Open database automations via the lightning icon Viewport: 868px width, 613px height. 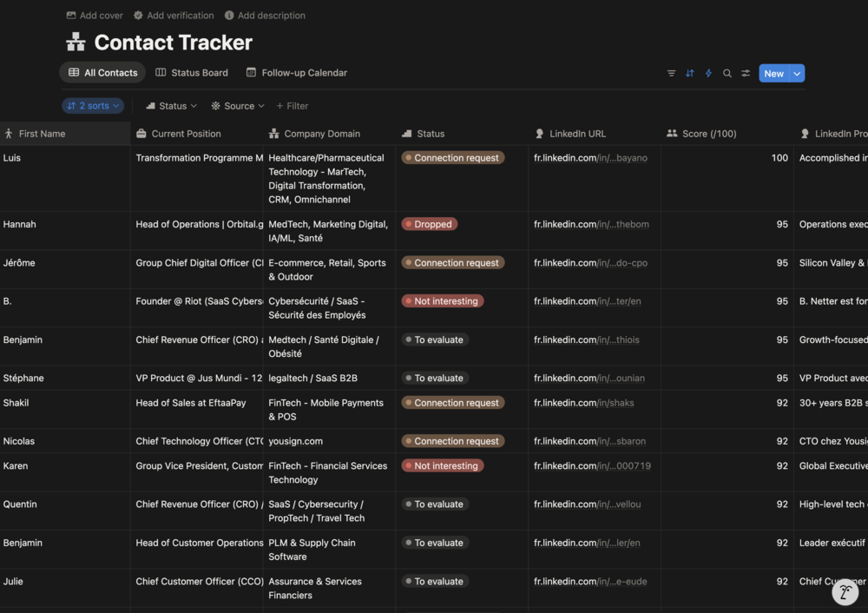click(708, 73)
